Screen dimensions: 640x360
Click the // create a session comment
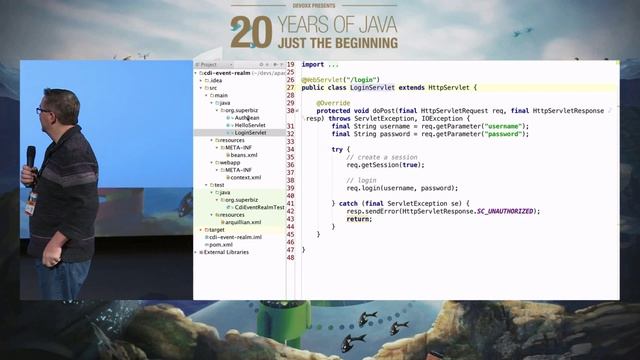point(382,157)
